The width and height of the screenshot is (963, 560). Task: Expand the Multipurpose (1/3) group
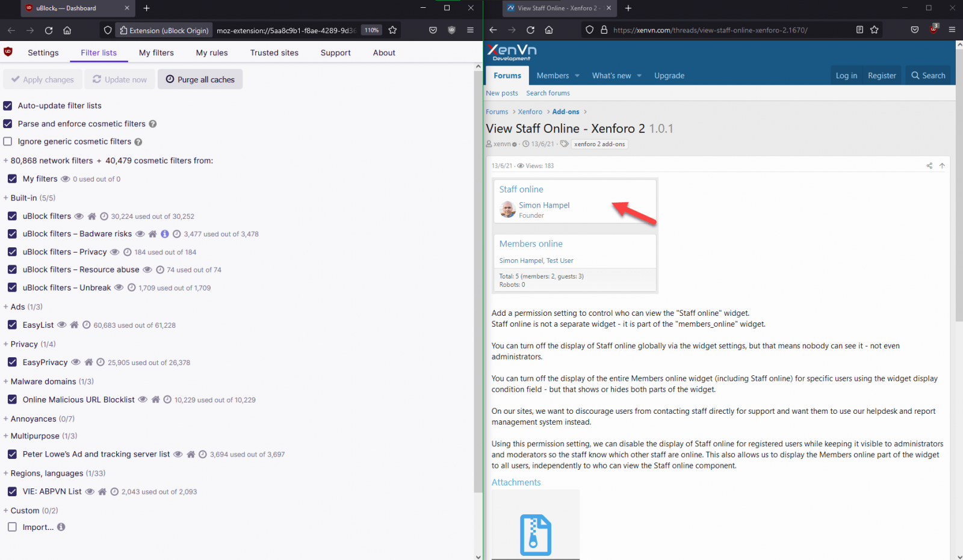point(40,436)
